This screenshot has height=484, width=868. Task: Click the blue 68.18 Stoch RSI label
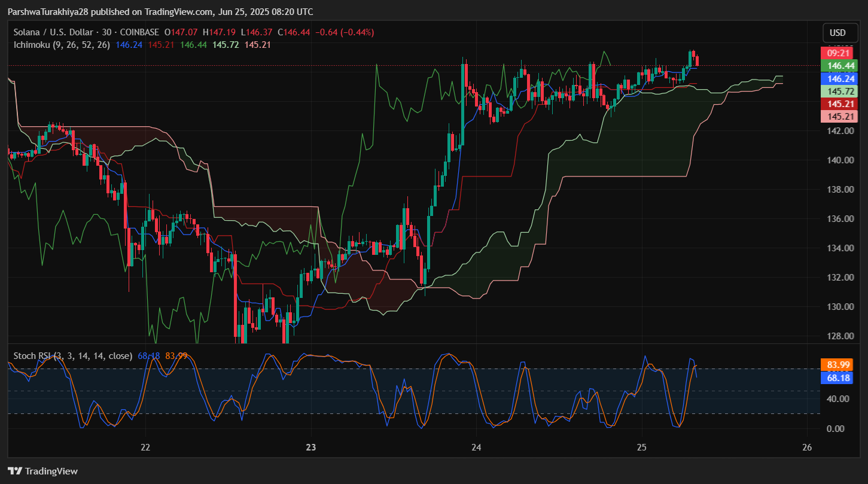pos(839,378)
